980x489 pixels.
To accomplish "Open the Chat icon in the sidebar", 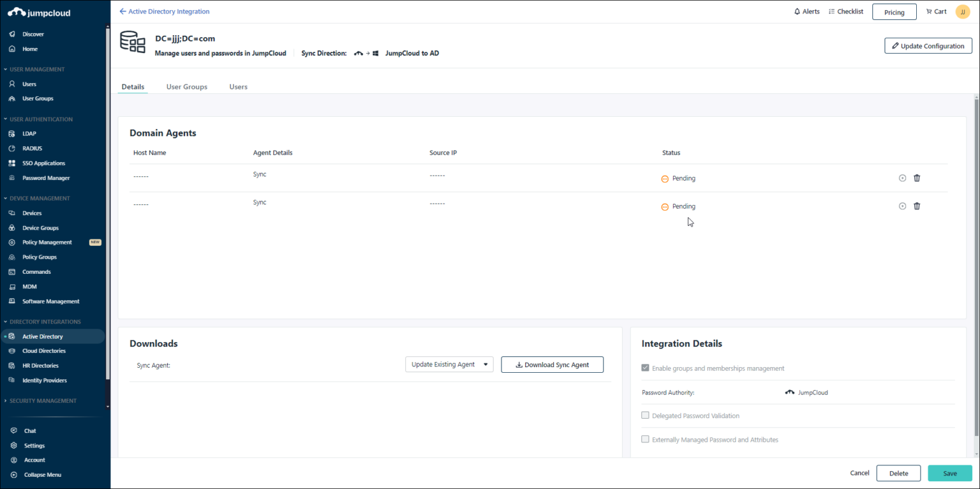I will (30, 430).
